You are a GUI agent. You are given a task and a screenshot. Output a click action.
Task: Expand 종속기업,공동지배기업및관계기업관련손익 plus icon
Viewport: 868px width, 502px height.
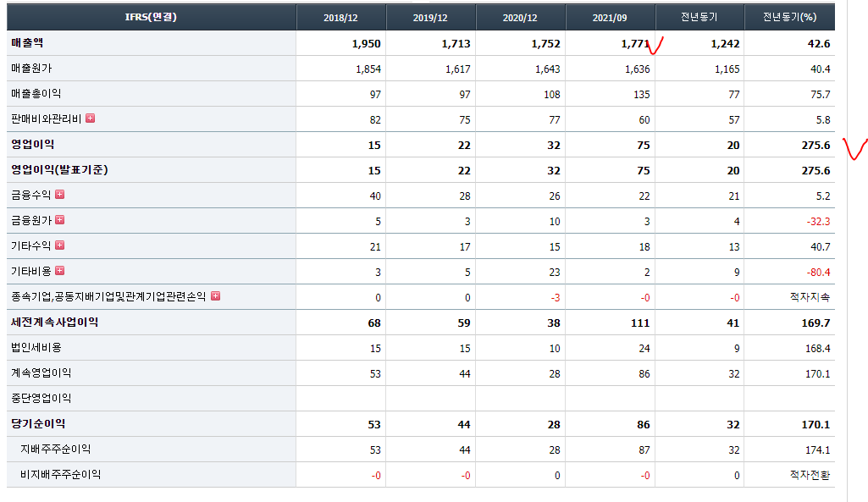pos(215,296)
